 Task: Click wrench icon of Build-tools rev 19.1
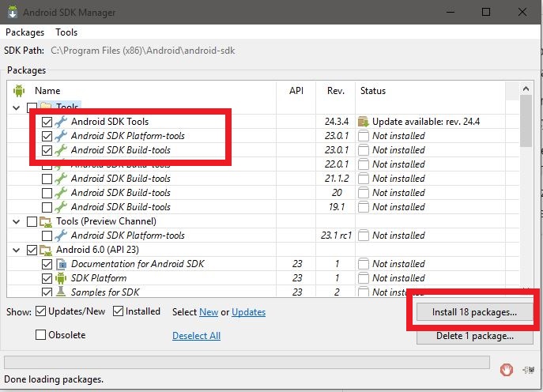[x=61, y=207]
